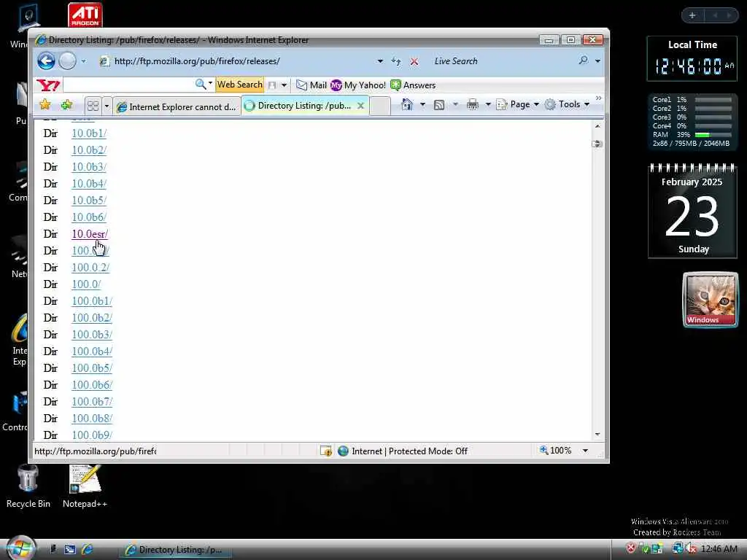The height and width of the screenshot is (560, 747).
Task: Go back with the blue Back arrow
Action: click(x=46, y=61)
